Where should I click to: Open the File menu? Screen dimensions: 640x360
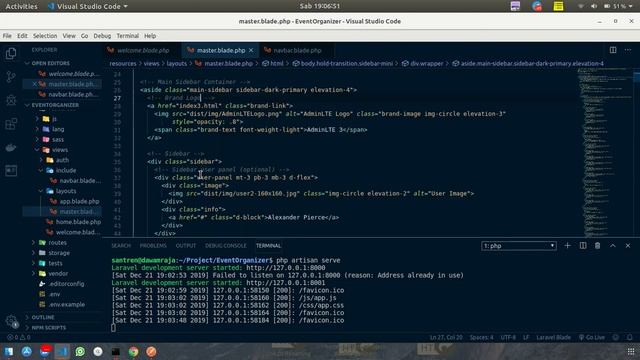[7, 36]
